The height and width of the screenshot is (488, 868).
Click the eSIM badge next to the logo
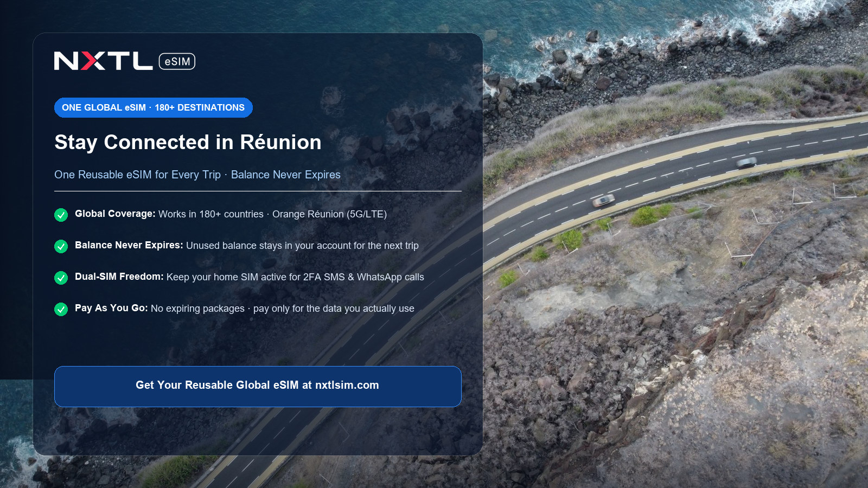click(x=177, y=61)
